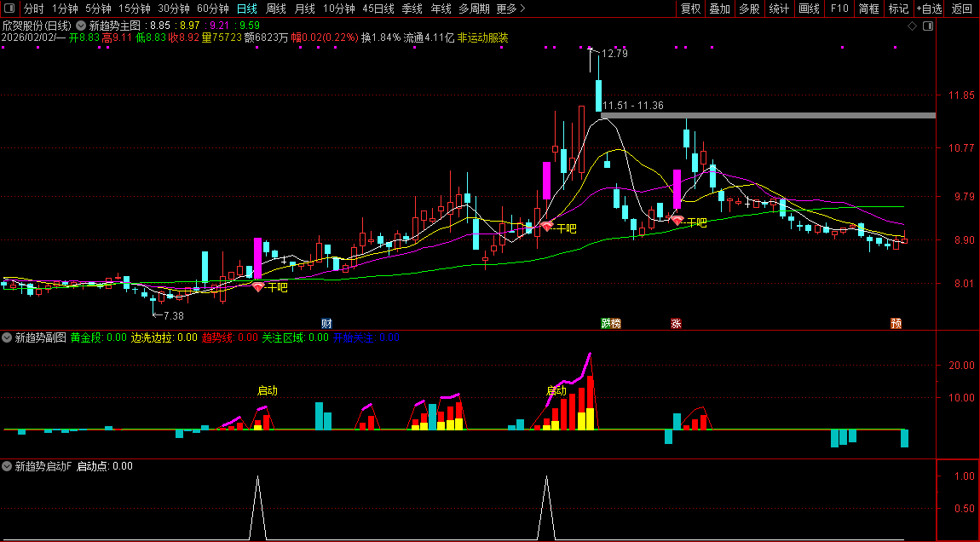Select the 10分钟 period
980x542 pixels.
point(339,9)
